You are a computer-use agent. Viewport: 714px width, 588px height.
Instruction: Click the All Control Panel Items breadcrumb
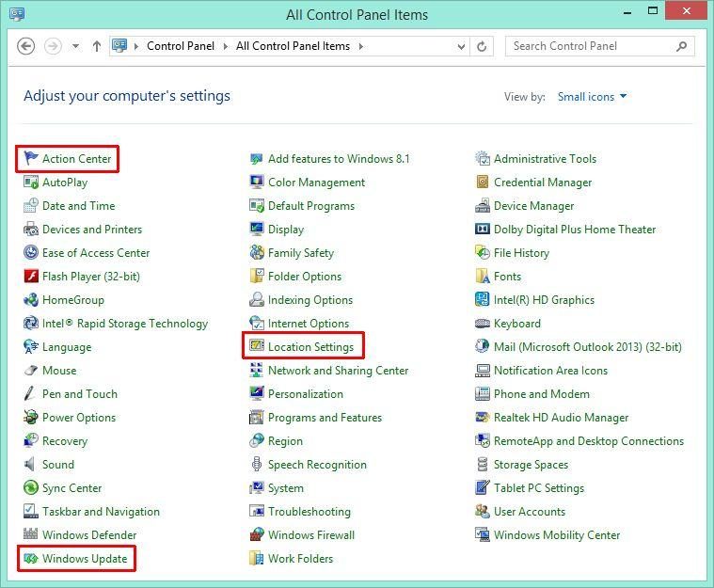(293, 46)
